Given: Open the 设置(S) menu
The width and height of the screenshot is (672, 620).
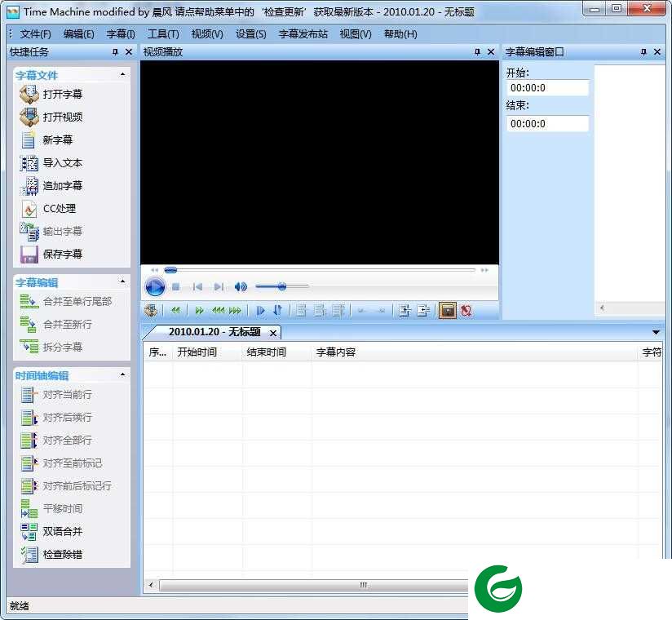Looking at the screenshot, I should 250,34.
